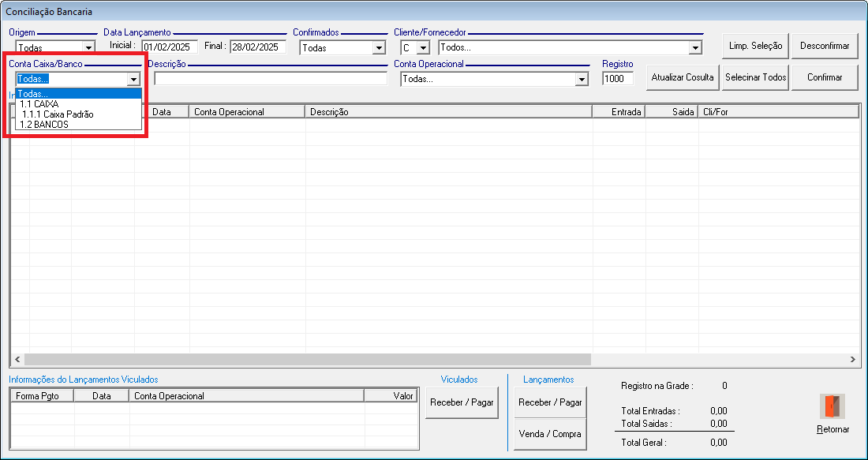Choose 1.1.1 Caixa Padrão option
The height and width of the screenshot is (460, 868).
click(x=57, y=114)
